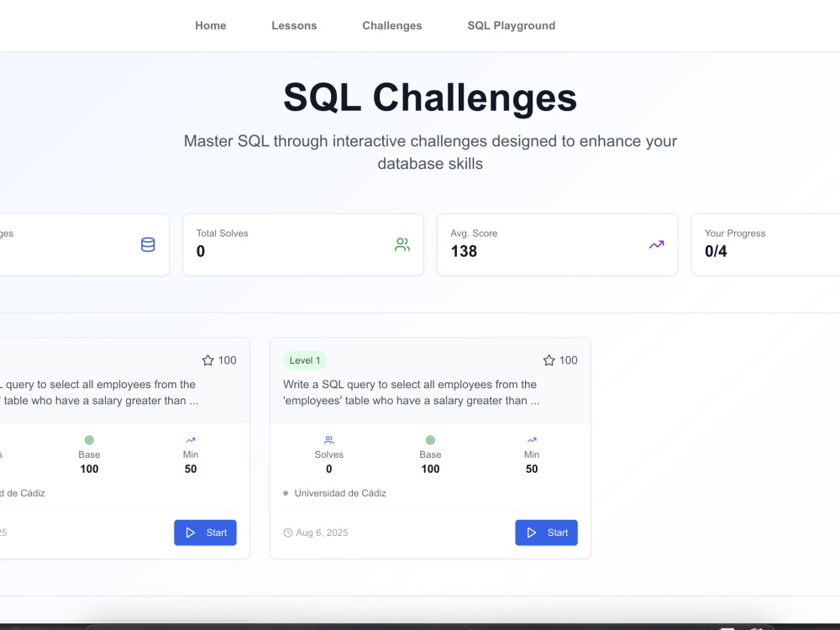The image size is (840, 630).
Task: Click the Solves users icon in Level 1 card
Action: 329,440
